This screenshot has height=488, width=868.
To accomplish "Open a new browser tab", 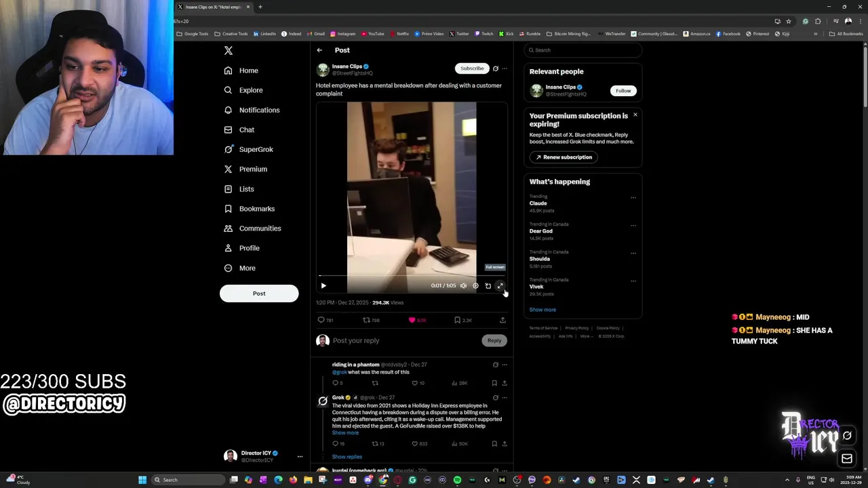I will 260,7.
